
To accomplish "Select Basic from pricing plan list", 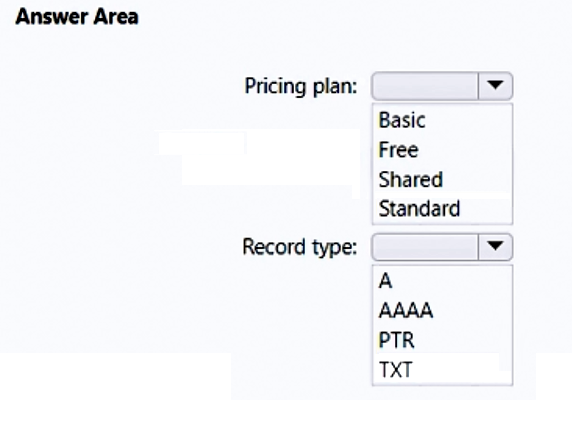I will point(402,120).
